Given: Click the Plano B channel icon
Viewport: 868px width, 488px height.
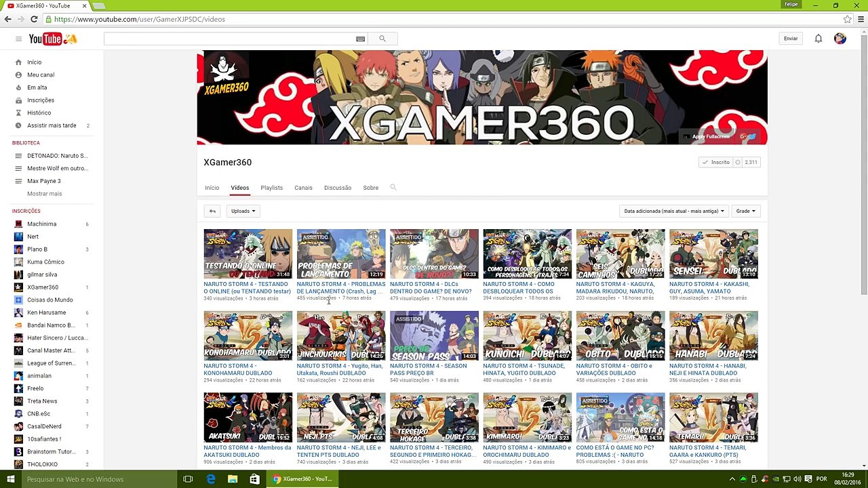Looking at the screenshot, I should [x=19, y=249].
